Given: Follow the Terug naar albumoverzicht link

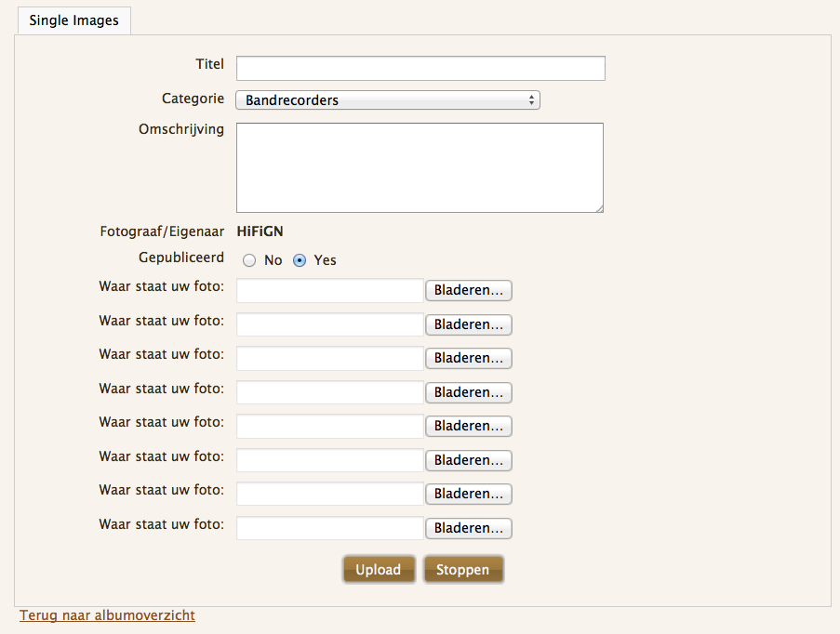Looking at the screenshot, I should pyautogui.click(x=107, y=615).
